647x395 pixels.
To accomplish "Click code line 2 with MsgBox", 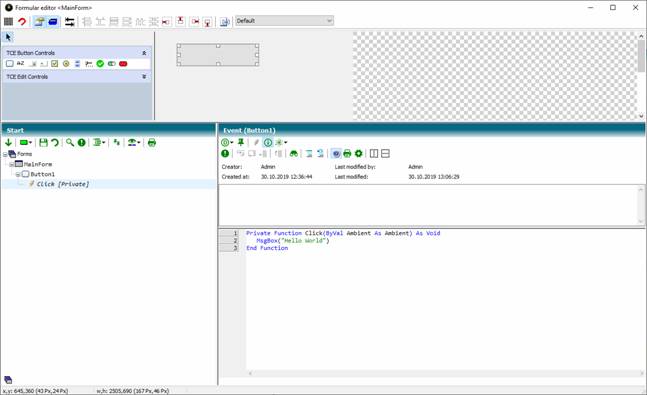I will [293, 241].
